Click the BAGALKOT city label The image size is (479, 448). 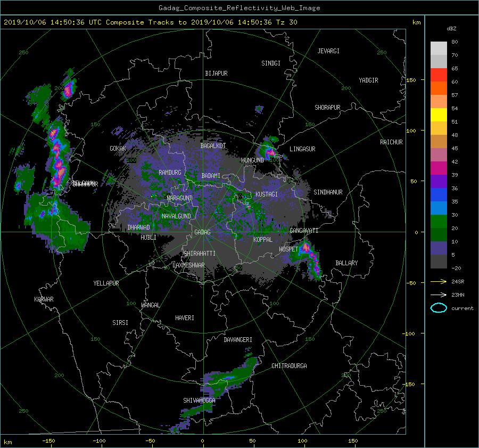coord(213,146)
